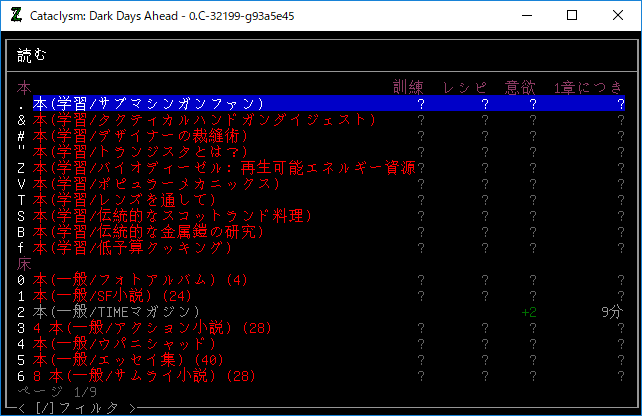Viewport: 642px width, 416px height.
Task: Click the 訓練 column header
Action: [x=411, y=87]
